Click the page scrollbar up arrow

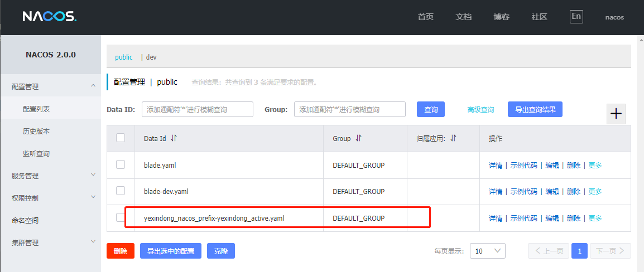coord(641,40)
